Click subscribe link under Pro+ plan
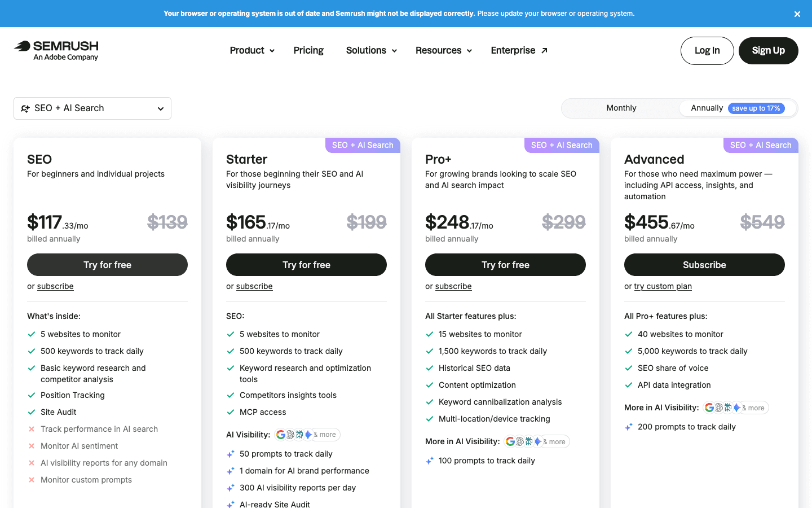 click(453, 286)
